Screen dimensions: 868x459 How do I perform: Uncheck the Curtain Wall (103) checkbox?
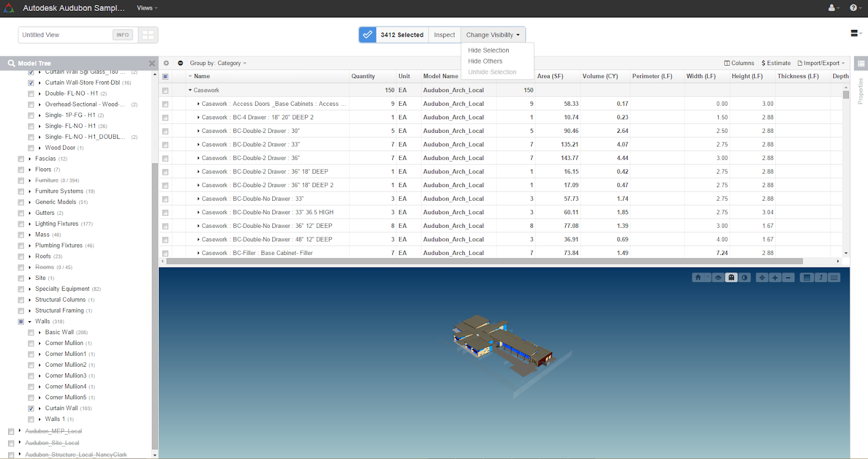[x=31, y=409]
